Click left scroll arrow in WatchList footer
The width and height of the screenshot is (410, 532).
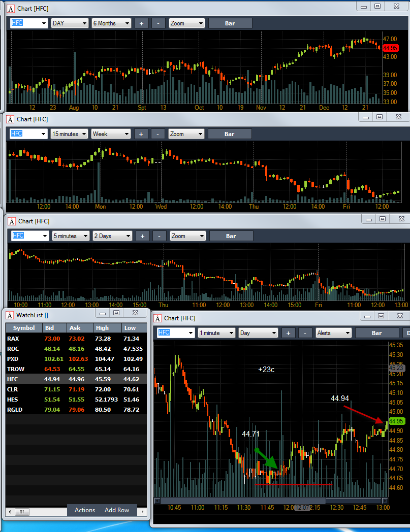click(10, 512)
